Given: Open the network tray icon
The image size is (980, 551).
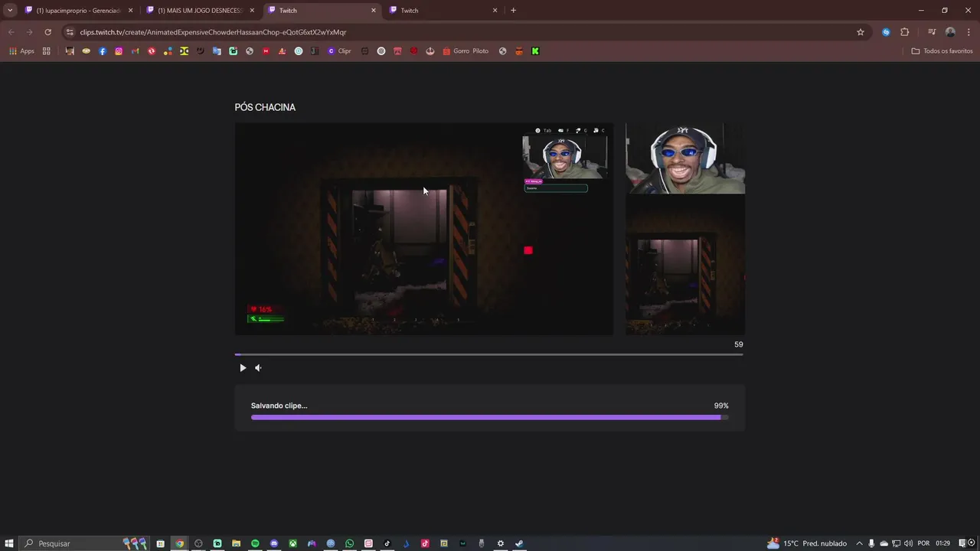Looking at the screenshot, I should click(x=897, y=543).
